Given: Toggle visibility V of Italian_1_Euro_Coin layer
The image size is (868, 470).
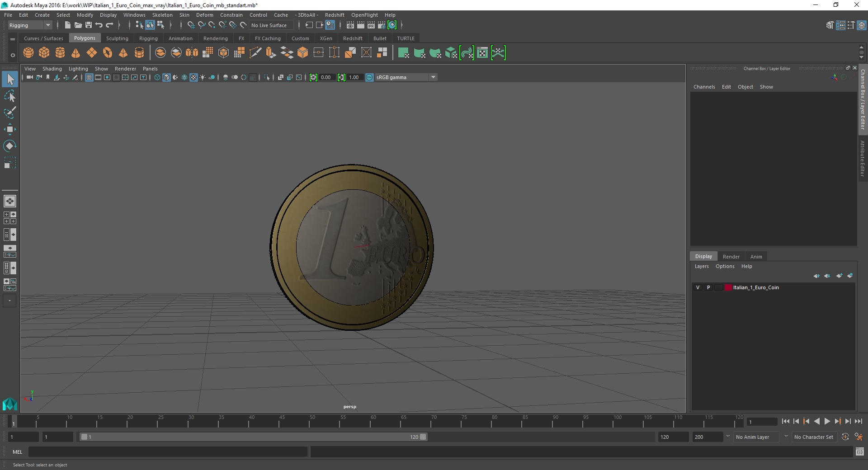Looking at the screenshot, I should point(698,287).
